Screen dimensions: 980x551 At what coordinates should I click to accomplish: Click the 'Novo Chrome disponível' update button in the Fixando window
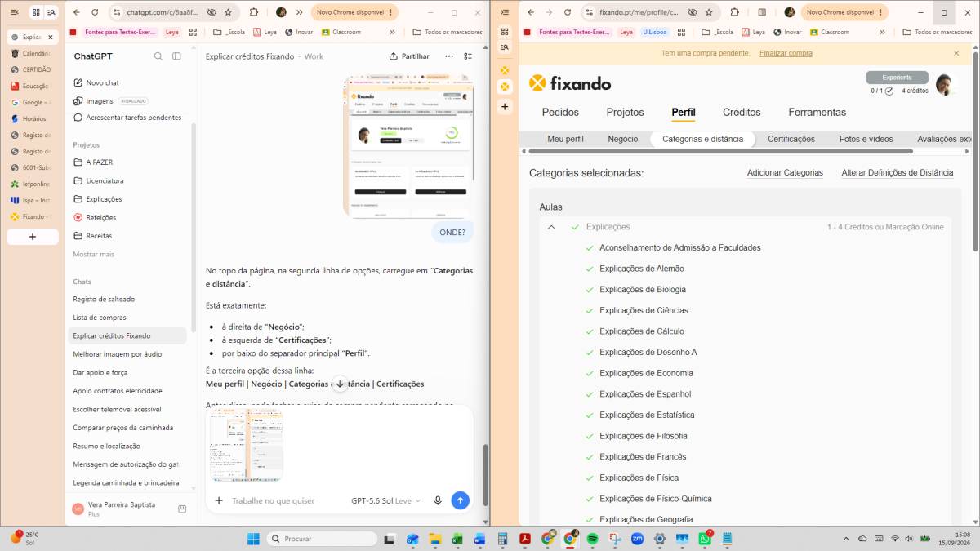[844, 12]
